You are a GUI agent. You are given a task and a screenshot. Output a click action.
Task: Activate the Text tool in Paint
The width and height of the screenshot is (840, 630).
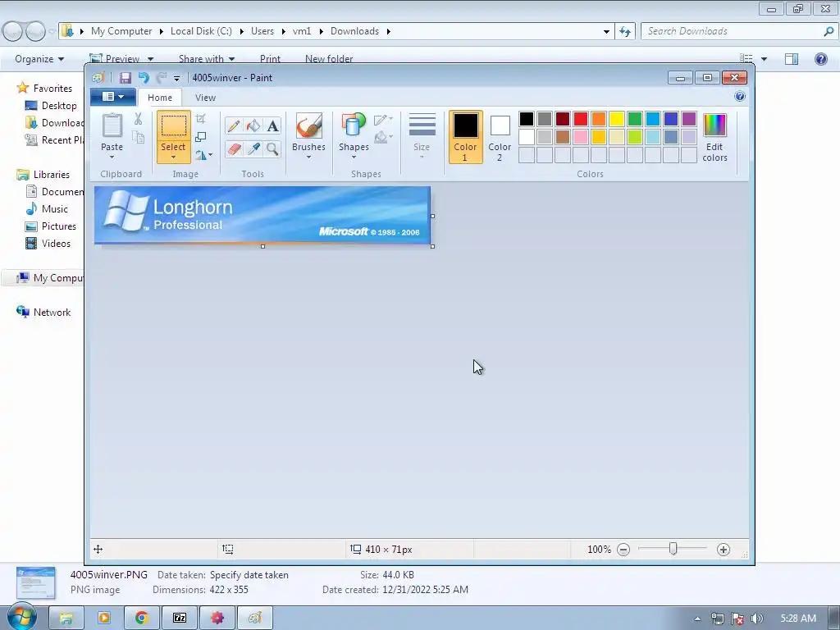click(x=272, y=126)
